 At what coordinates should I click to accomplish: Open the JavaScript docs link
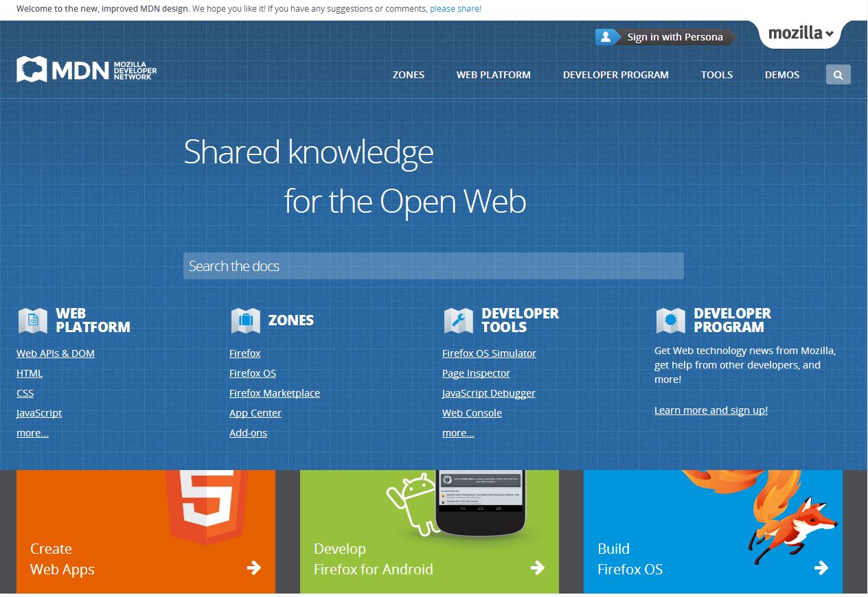click(x=39, y=413)
